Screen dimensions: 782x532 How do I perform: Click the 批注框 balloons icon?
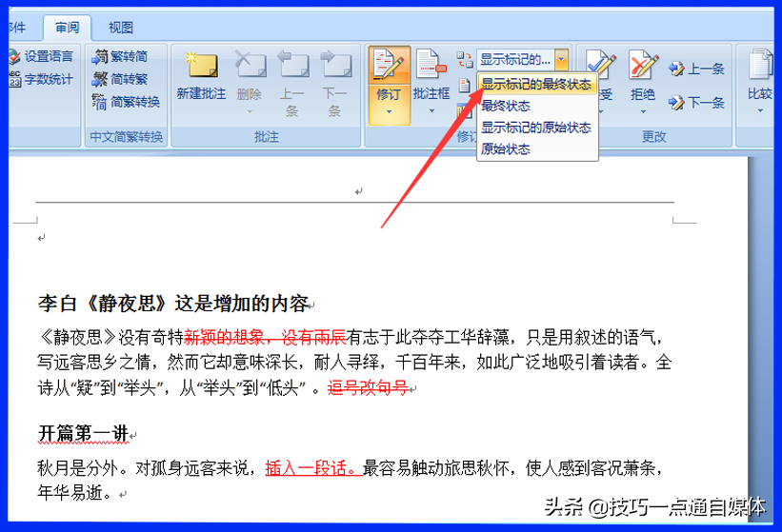click(431, 65)
